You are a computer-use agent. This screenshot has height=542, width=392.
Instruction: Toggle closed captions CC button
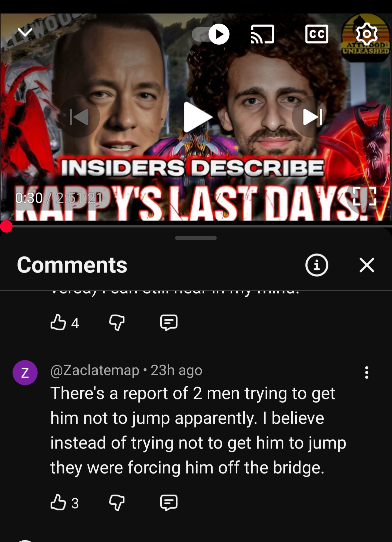(x=317, y=34)
